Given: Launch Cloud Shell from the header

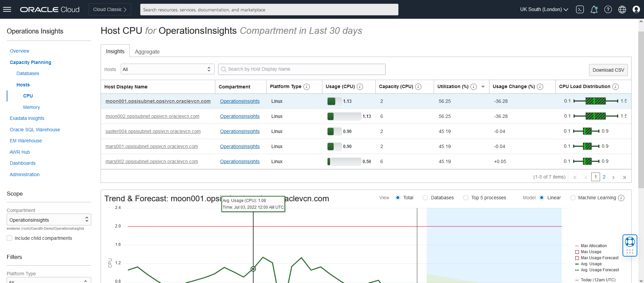Looking at the screenshot, I should tap(580, 9).
